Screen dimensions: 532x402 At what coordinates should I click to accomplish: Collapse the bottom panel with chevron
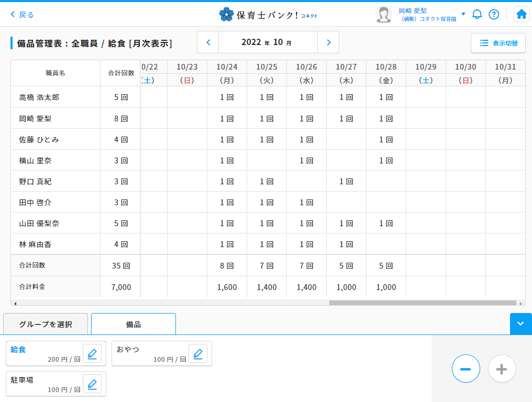click(520, 324)
